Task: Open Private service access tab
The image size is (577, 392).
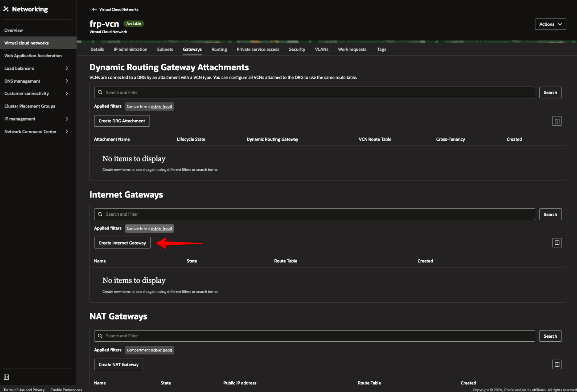Action: pos(258,50)
